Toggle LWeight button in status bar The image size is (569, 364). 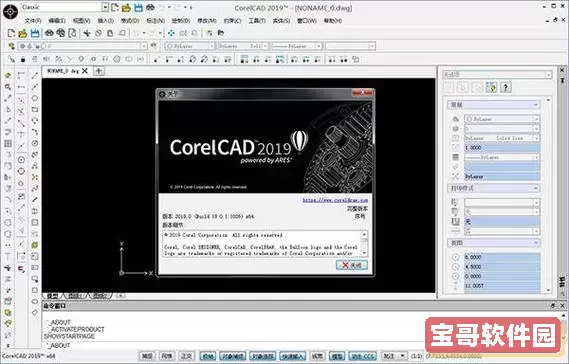[318, 356]
